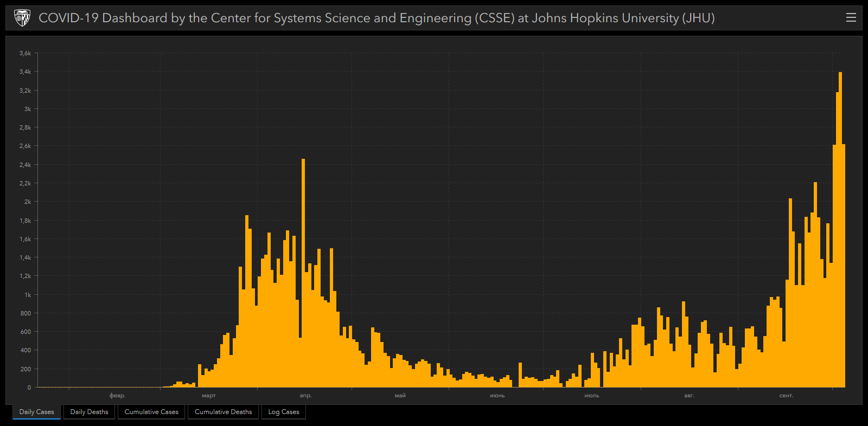Show the Log Cases chart tab
Screen dimensions: 868x426
click(284, 412)
